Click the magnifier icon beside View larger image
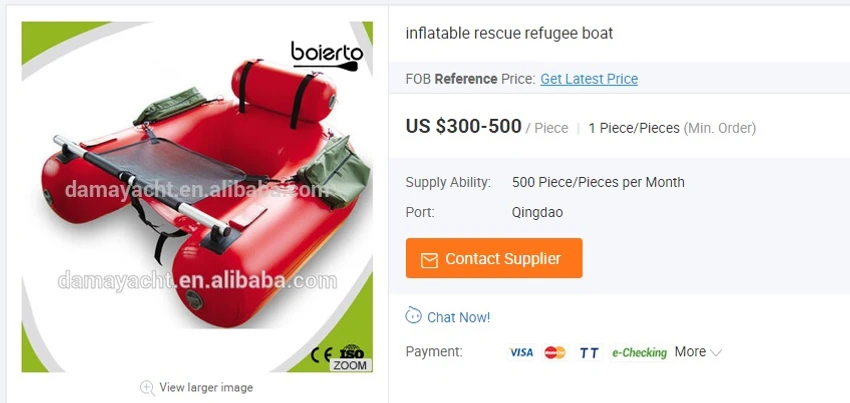Image resolution: width=850 pixels, height=403 pixels. pos(147,387)
